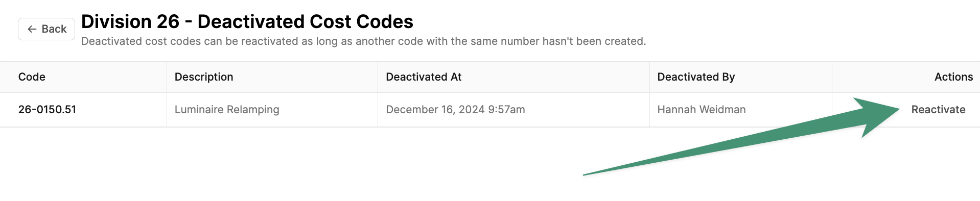This screenshot has height=201, width=980.
Task: Click the Deactivated At column header
Action: click(x=424, y=77)
